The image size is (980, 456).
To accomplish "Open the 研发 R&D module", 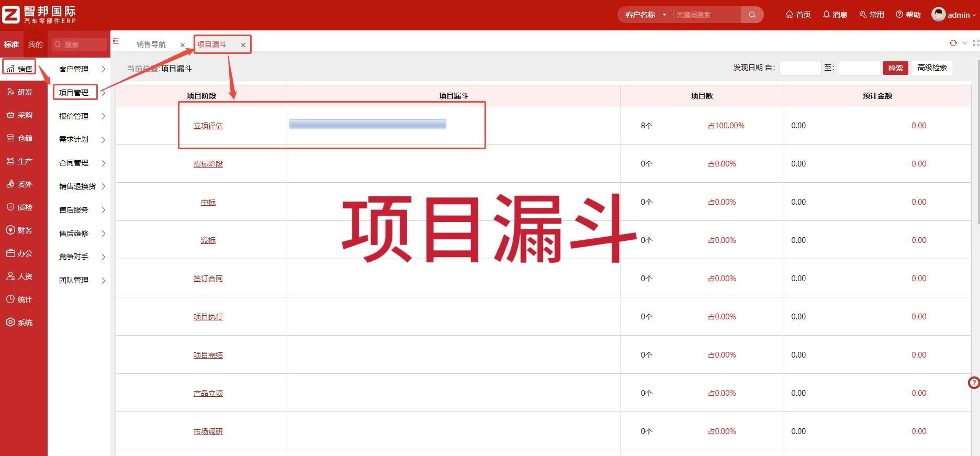I will click(19, 92).
